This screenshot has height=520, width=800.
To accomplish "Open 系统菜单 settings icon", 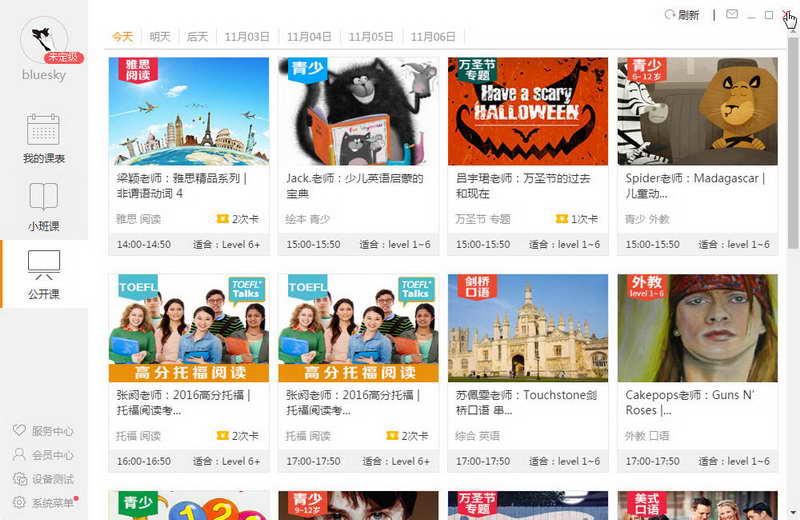I will [19, 502].
